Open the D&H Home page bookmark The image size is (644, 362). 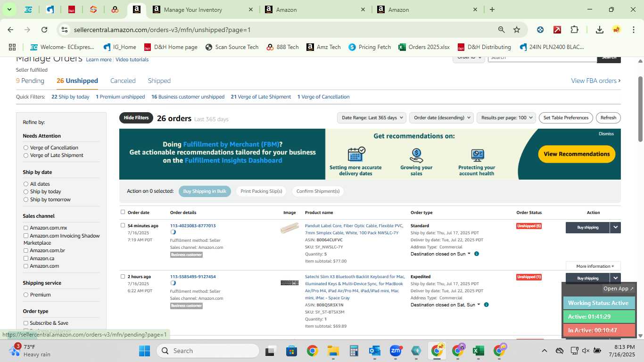pos(171,47)
